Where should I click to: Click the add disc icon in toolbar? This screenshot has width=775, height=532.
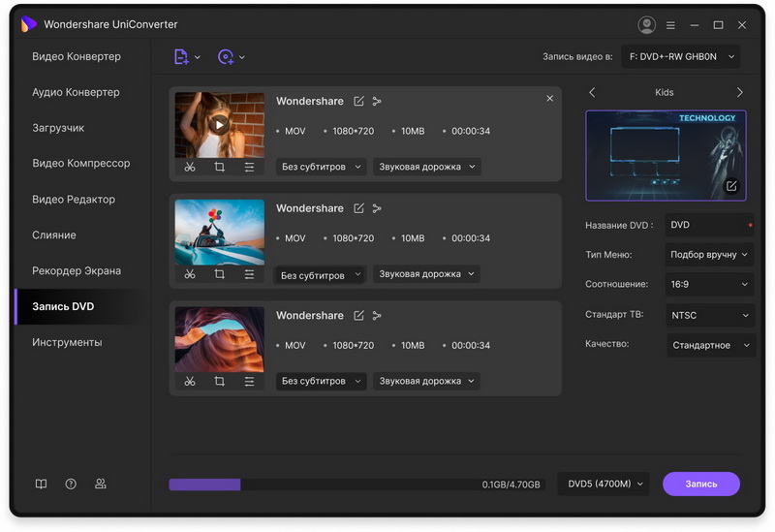tap(226, 57)
